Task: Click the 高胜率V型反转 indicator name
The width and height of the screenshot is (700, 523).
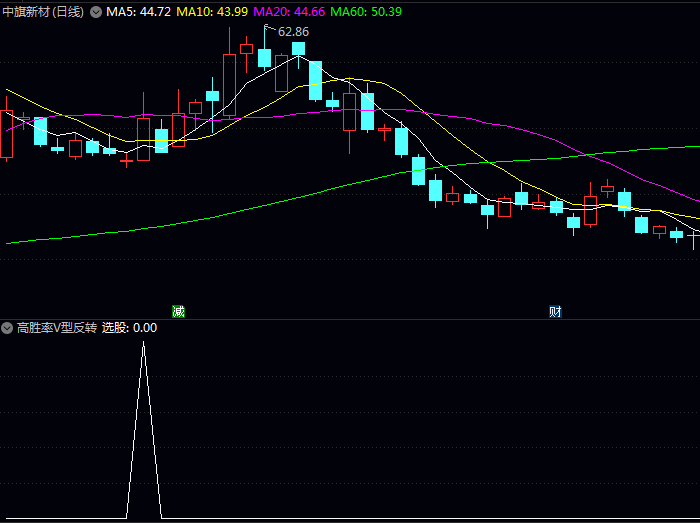Action: pos(57,328)
